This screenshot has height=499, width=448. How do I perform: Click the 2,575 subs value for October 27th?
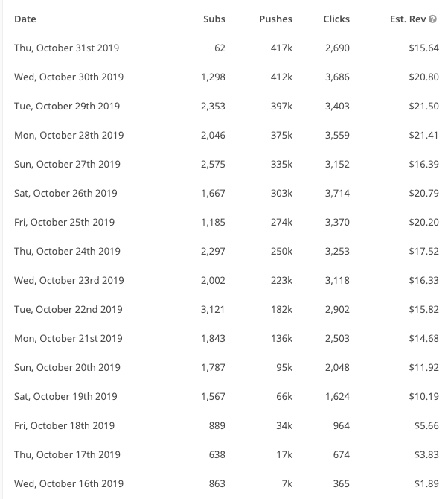213,164
